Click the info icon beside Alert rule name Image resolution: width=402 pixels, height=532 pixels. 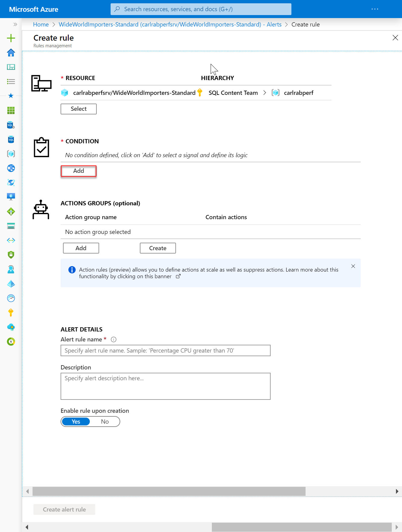pyautogui.click(x=114, y=340)
